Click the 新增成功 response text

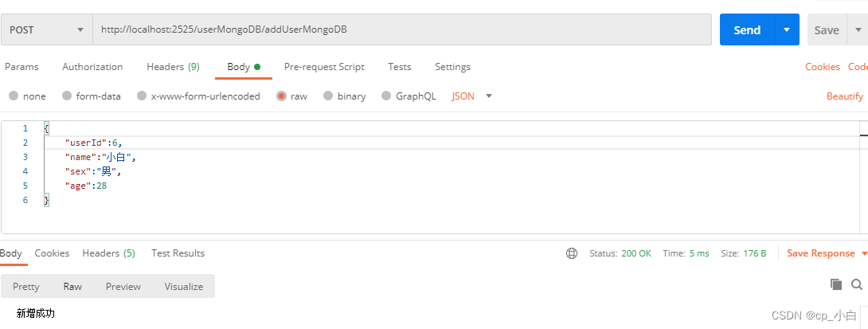point(35,314)
